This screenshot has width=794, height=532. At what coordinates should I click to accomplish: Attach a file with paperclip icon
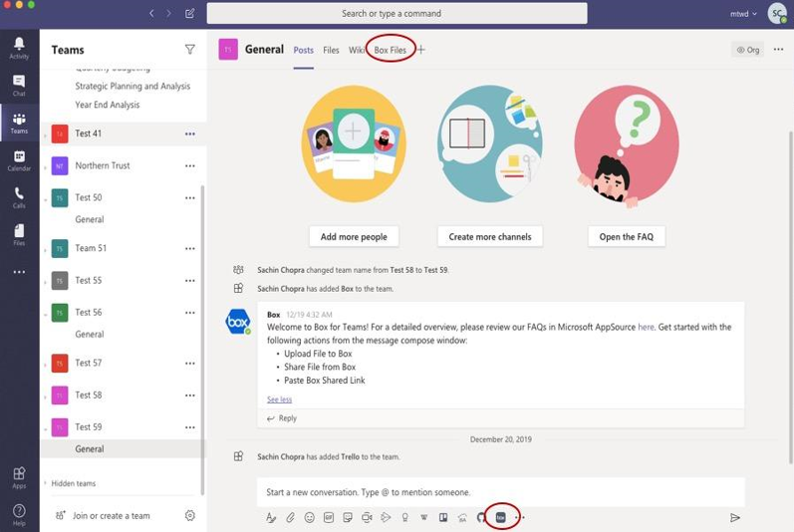pos(290,517)
